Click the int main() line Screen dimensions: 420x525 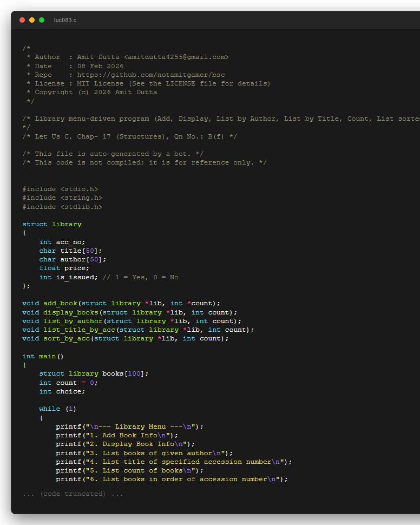tap(43, 356)
